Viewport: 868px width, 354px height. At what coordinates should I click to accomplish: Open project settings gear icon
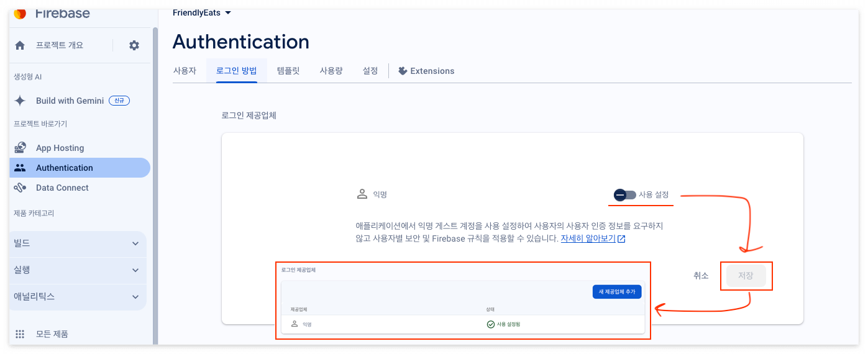[134, 45]
